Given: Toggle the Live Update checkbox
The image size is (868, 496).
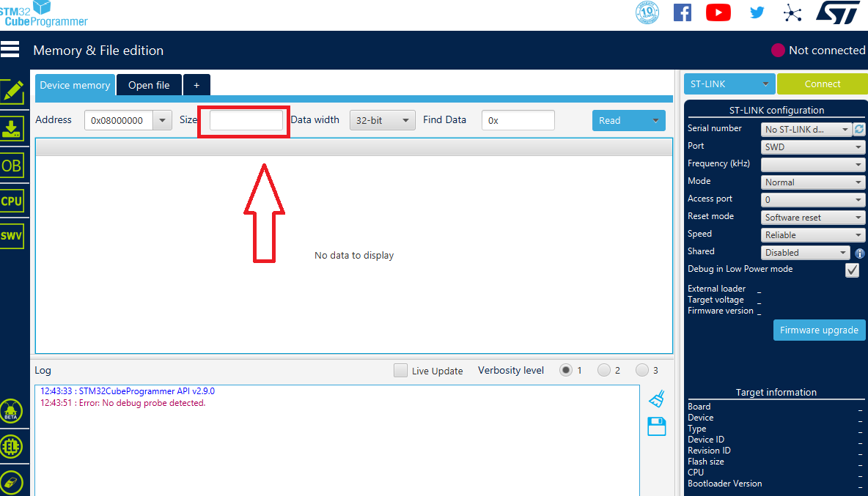Looking at the screenshot, I should 400,371.
